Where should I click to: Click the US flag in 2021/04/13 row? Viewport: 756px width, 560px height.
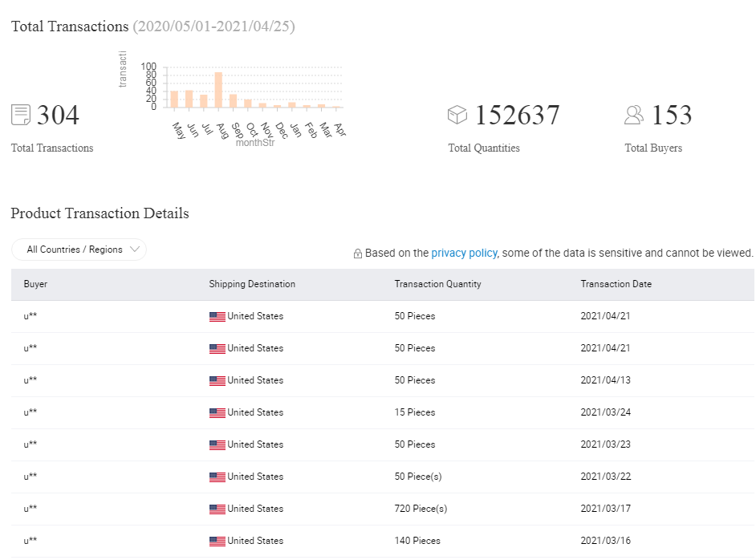pos(217,380)
